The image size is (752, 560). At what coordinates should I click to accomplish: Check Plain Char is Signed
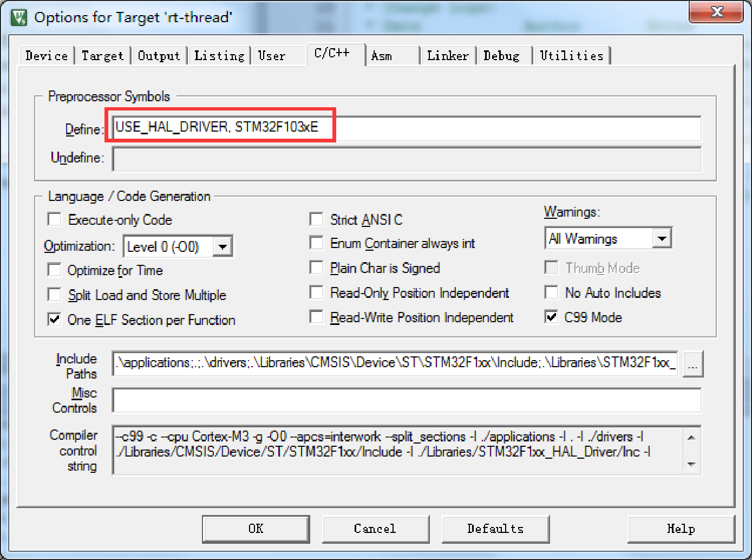click(317, 268)
